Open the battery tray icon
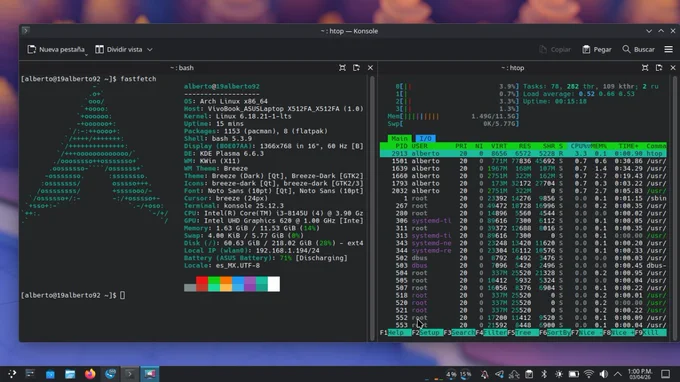The height and width of the screenshot is (382, 680). (573, 374)
